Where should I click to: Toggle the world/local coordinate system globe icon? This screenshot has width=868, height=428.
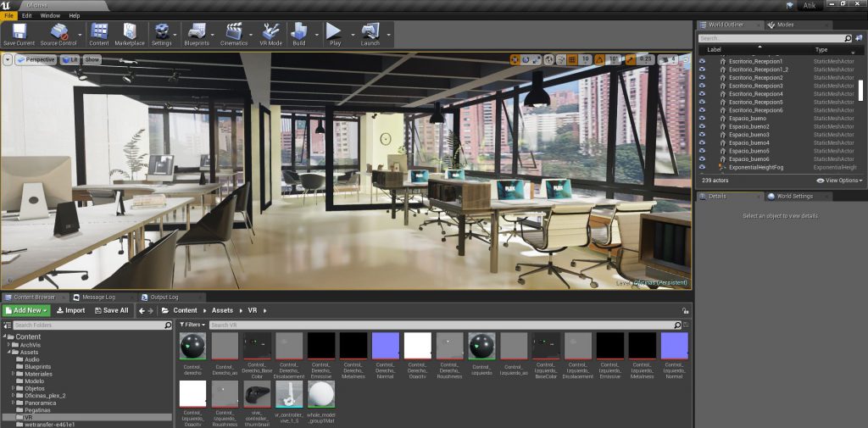point(548,60)
